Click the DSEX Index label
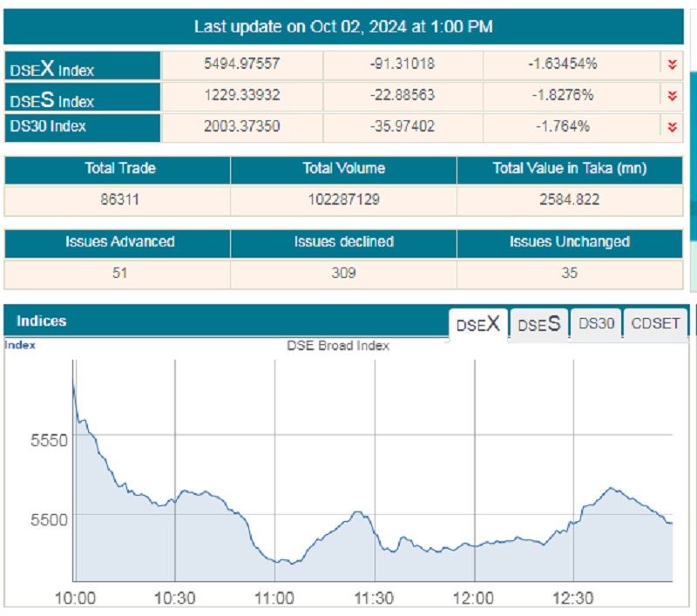697x616 pixels. (x=51, y=70)
